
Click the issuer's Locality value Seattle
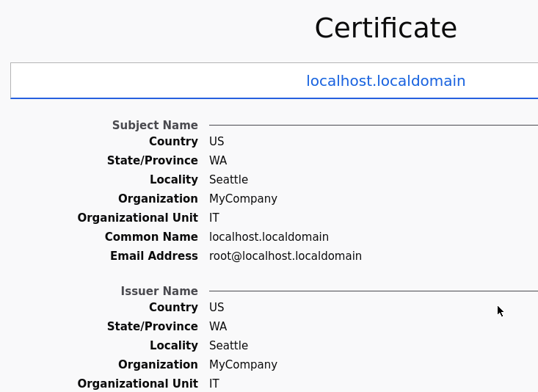point(228,346)
